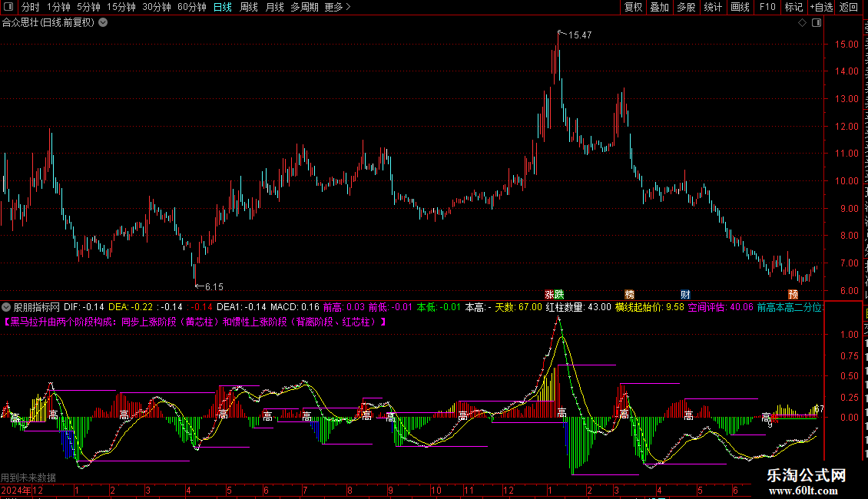
Task: Click the 预 event badge on chart
Action: 793,294
